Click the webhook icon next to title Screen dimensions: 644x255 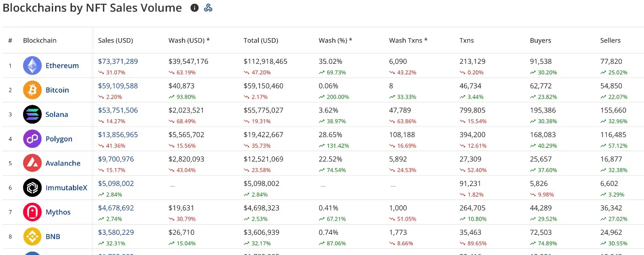click(208, 8)
